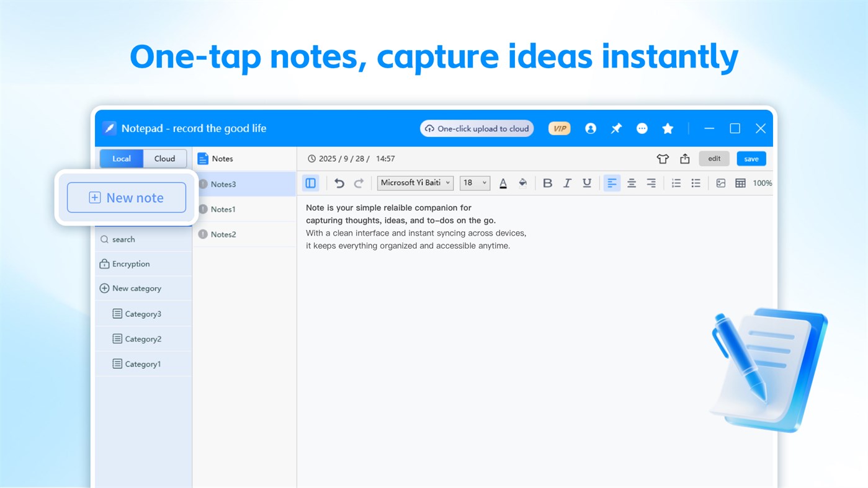Apply highlight color using the paint bucket icon
This screenshot has width=868, height=488.
(522, 182)
